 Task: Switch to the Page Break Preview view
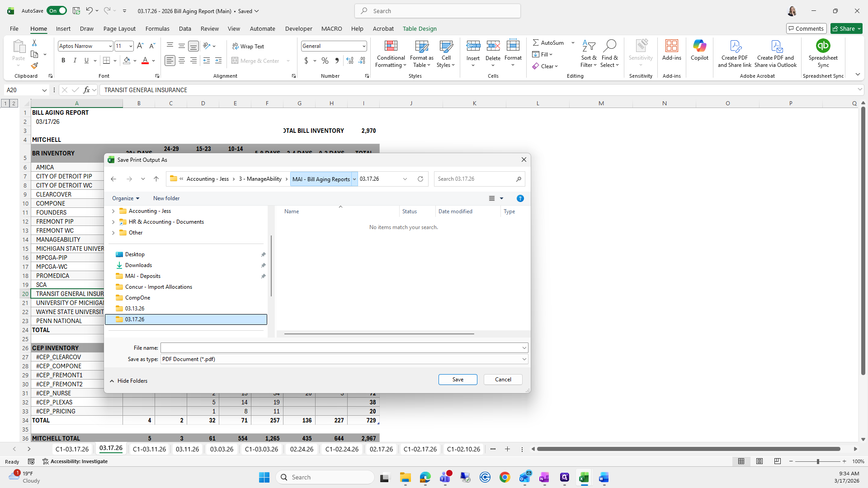coord(777,461)
